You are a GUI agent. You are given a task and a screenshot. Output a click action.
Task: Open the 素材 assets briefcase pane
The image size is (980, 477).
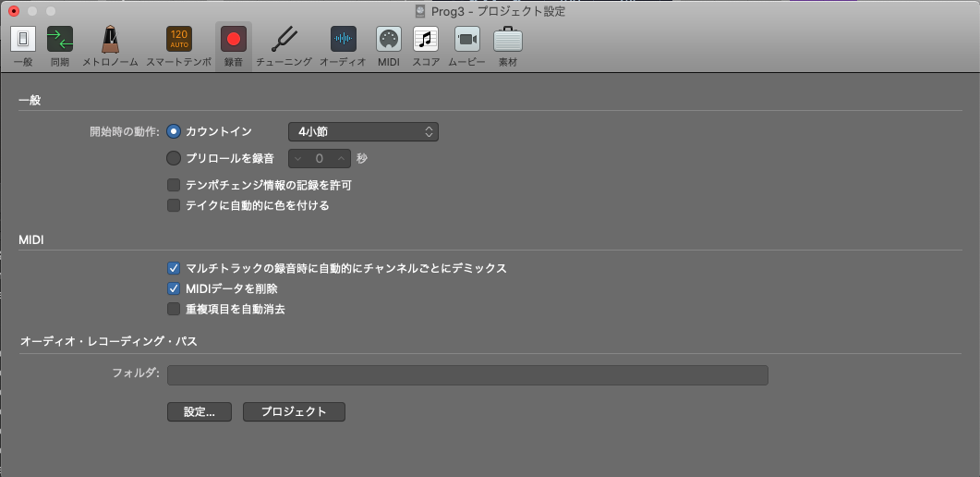pos(507,46)
